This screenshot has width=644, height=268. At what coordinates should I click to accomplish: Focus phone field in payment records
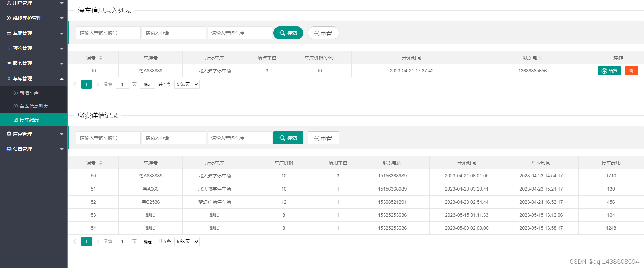[x=174, y=138]
